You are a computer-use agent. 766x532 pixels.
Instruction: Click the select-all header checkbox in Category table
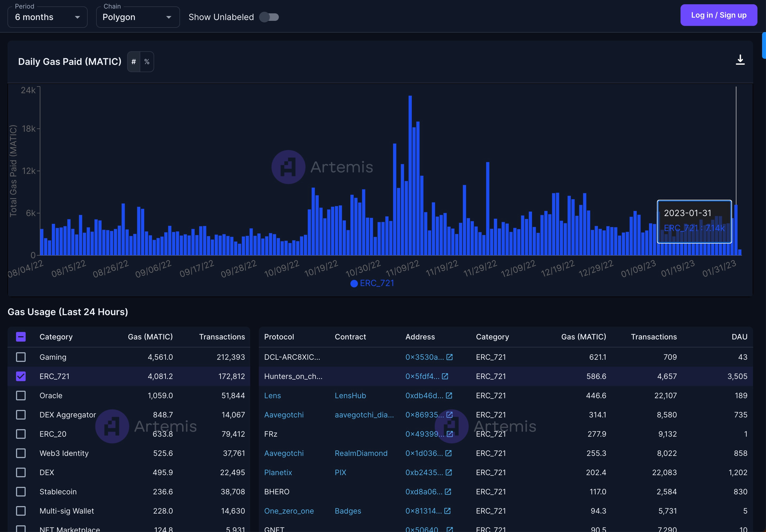pyautogui.click(x=21, y=337)
